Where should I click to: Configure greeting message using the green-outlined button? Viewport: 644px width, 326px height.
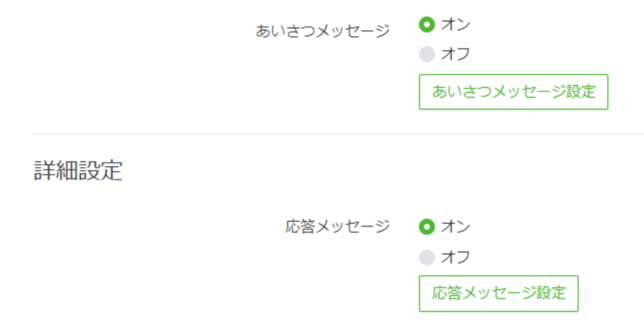click(513, 92)
